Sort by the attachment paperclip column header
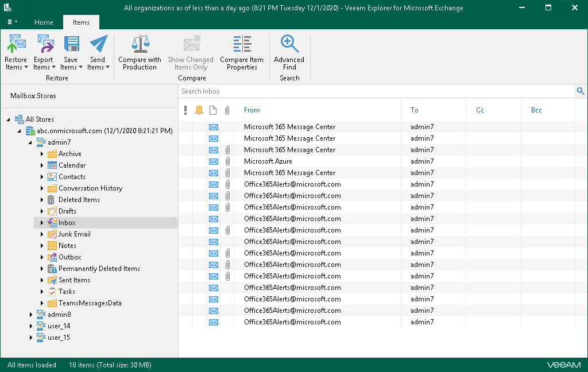Screen dimensions: 588x372 pyautogui.click(x=227, y=110)
